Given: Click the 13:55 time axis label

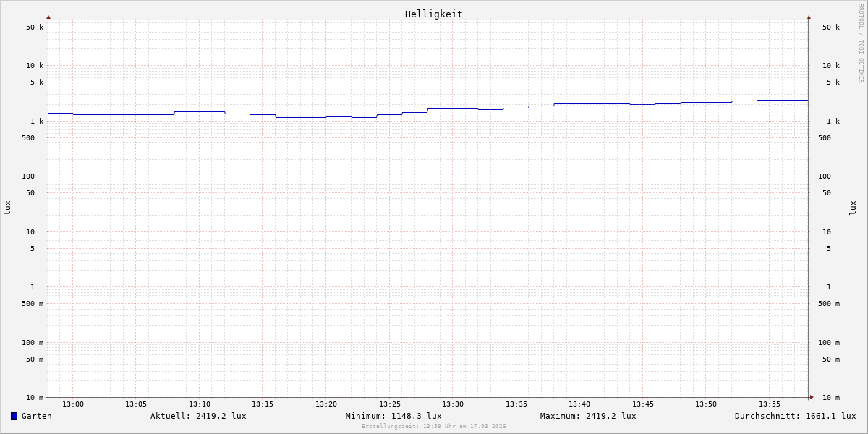Looking at the screenshot, I should point(770,404).
